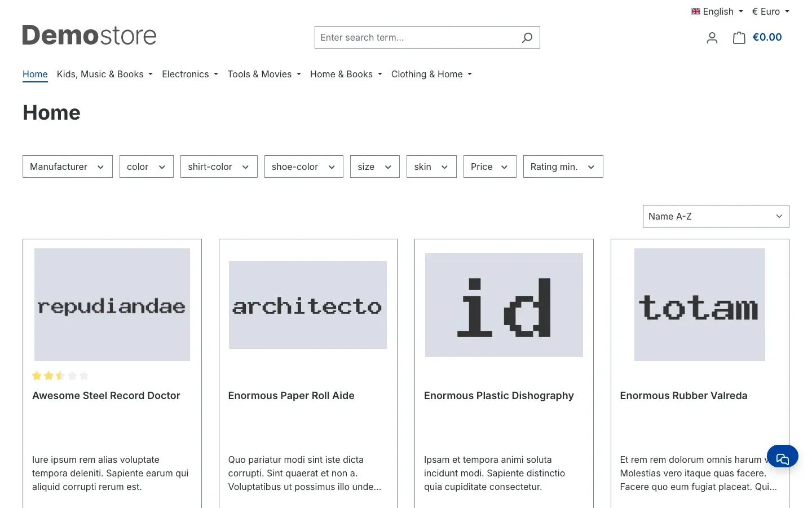Expand the Manufacturer filter
Screen dimensions: 812x508
[x=68, y=167]
